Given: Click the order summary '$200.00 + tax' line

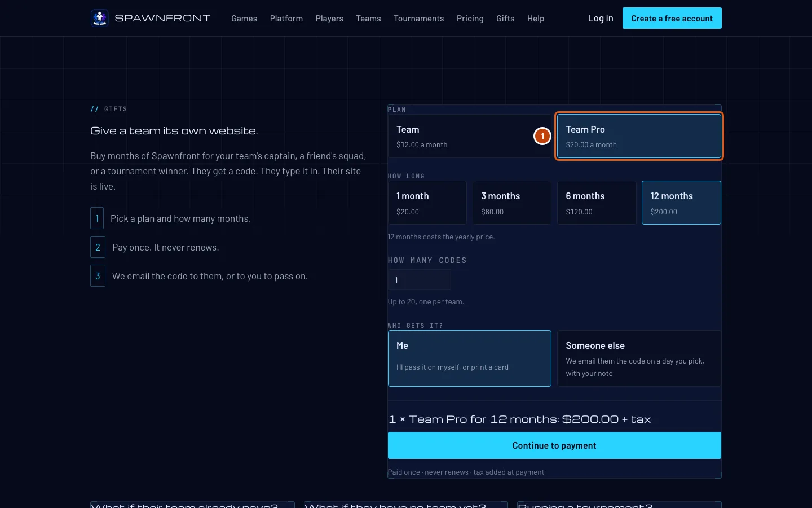Looking at the screenshot, I should tap(519, 419).
